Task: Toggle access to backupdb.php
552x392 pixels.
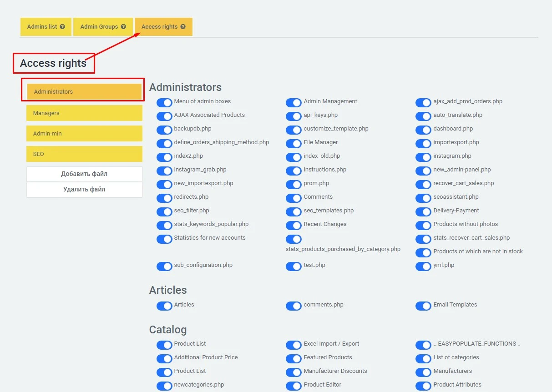Action: [x=164, y=130]
